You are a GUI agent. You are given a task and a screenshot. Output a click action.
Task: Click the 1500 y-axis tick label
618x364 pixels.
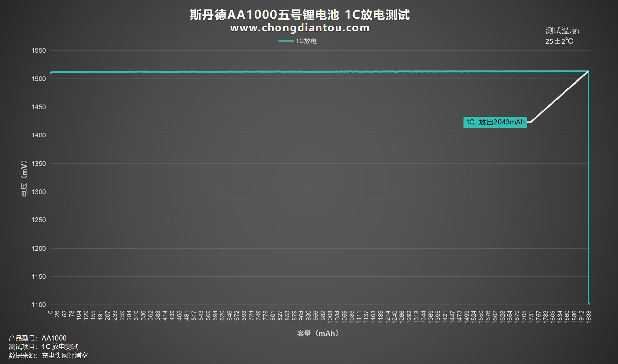pos(39,79)
